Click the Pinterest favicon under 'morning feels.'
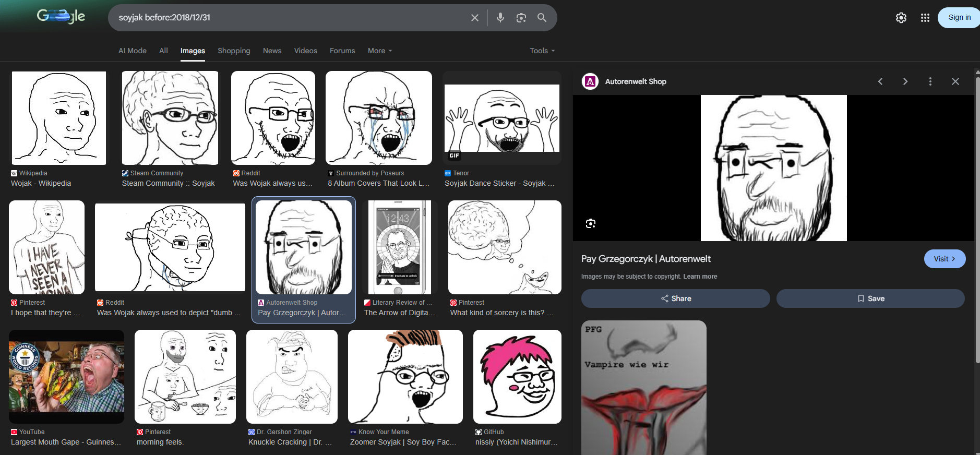 (x=140, y=432)
